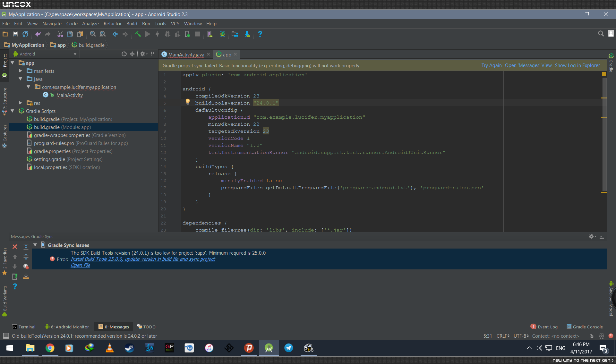Screen dimensions: 616x364
Task: Click the SDK Manager download icon
Action: 247,34
